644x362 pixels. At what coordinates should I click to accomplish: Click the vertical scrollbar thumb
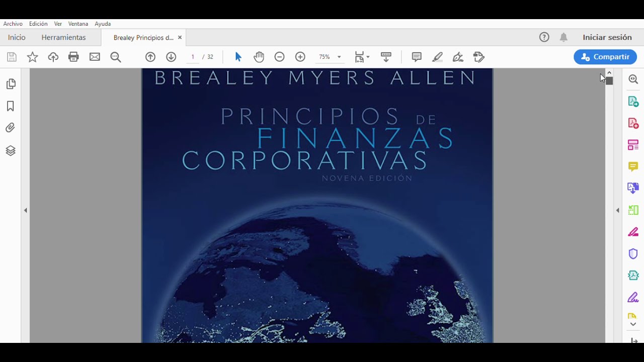coord(609,81)
